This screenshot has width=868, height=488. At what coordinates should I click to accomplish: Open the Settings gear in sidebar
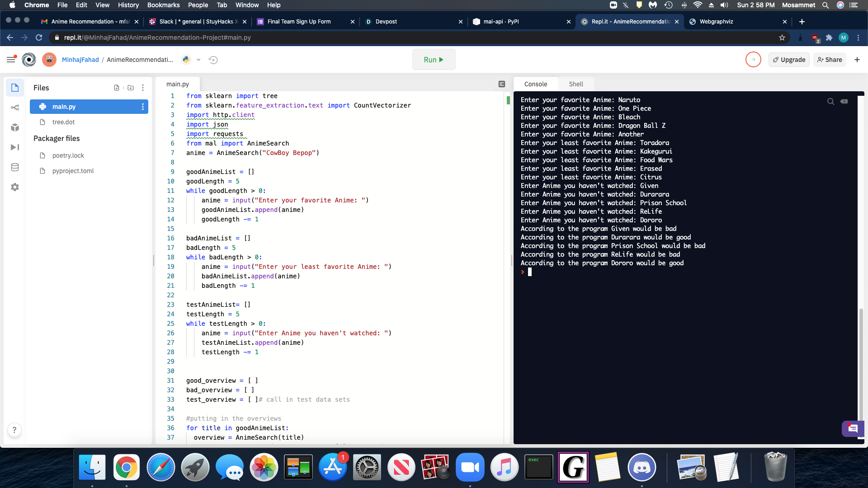[15, 187]
